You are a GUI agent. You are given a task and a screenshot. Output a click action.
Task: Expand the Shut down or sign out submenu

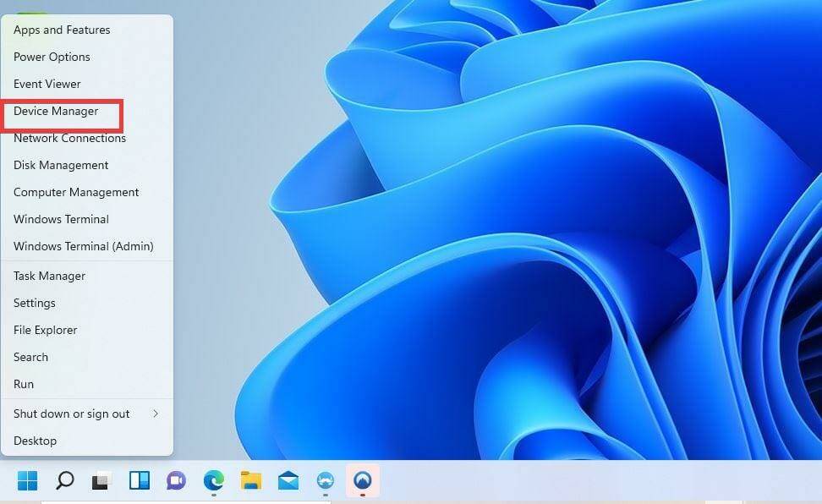pyautogui.click(x=71, y=414)
